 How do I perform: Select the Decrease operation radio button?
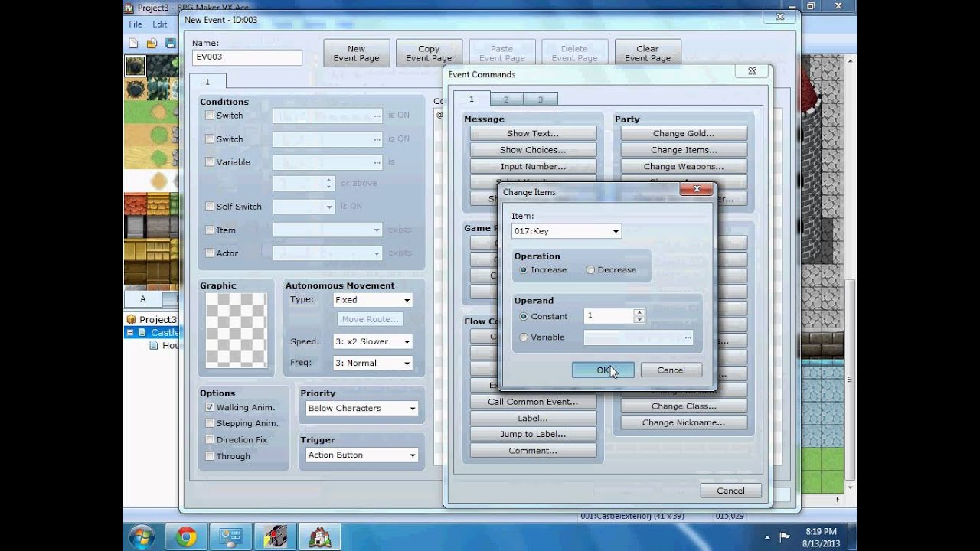pos(590,269)
